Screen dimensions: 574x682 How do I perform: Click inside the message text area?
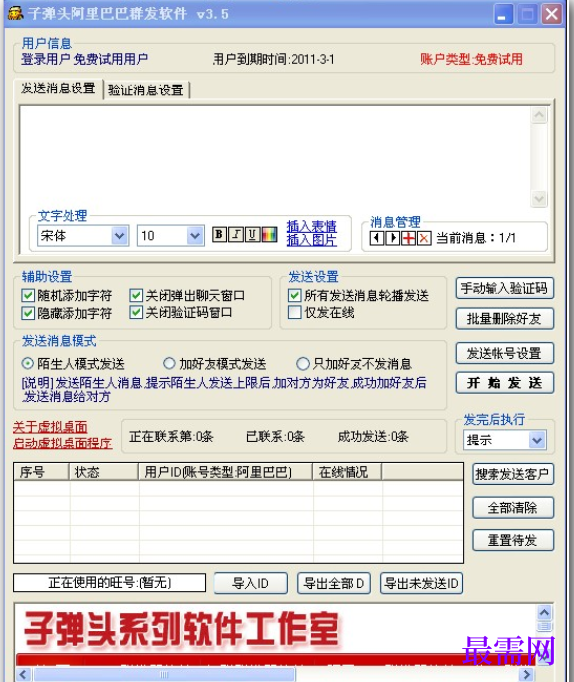[275, 157]
